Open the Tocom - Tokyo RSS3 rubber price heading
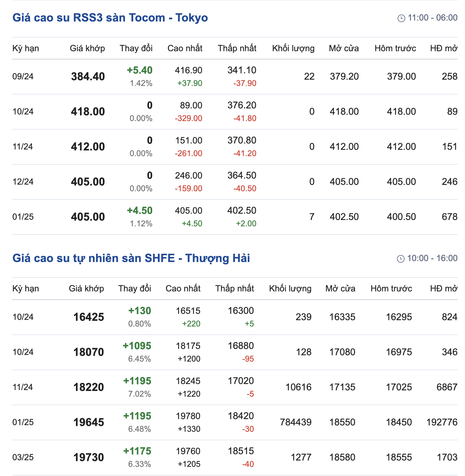This screenshot has height=476, width=465. tap(110, 18)
